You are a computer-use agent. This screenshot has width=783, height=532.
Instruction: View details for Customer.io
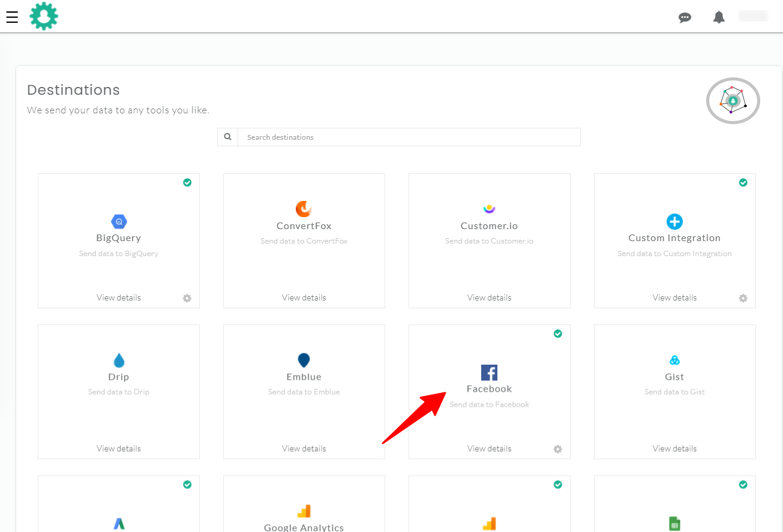click(x=489, y=297)
